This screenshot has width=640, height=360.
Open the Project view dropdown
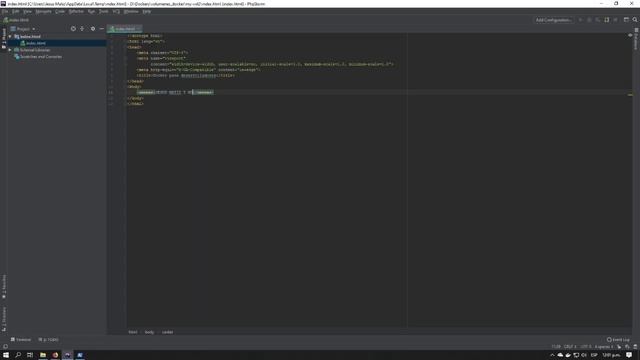pos(23,29)
